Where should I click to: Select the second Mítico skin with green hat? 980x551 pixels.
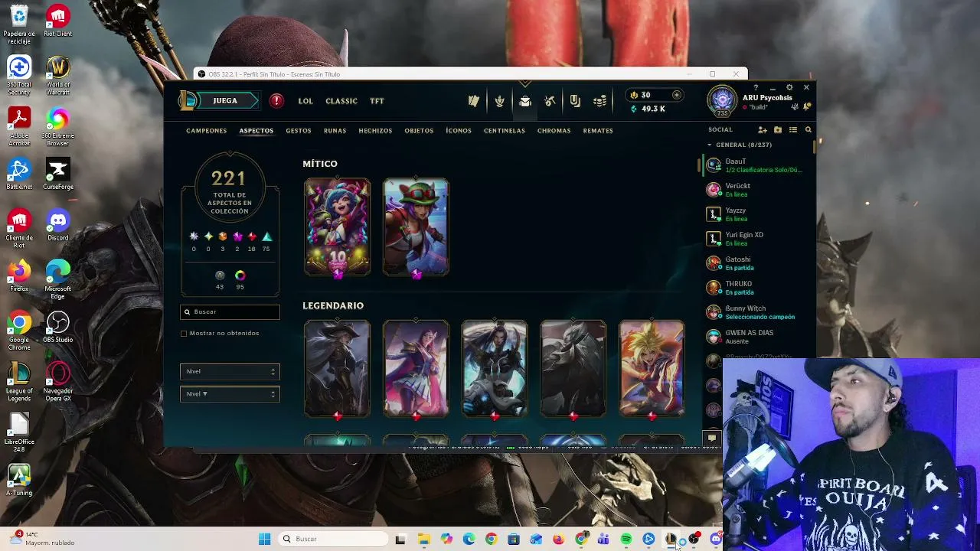point(416,227)
